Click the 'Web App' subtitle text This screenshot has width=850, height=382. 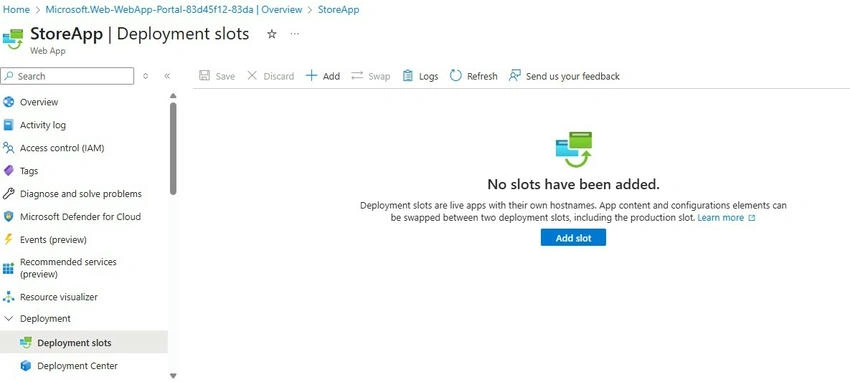coord(48,51)
